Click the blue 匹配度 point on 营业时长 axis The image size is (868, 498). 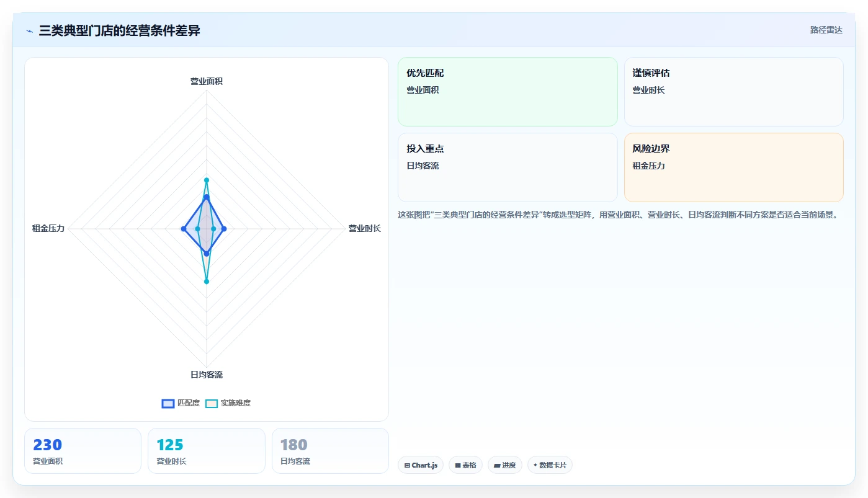coord(224,229)
